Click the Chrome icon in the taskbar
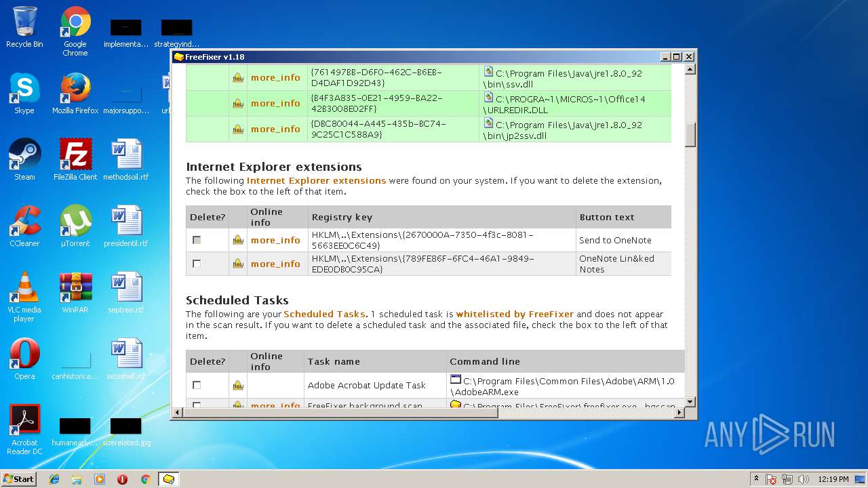 (x=145, y=479)
